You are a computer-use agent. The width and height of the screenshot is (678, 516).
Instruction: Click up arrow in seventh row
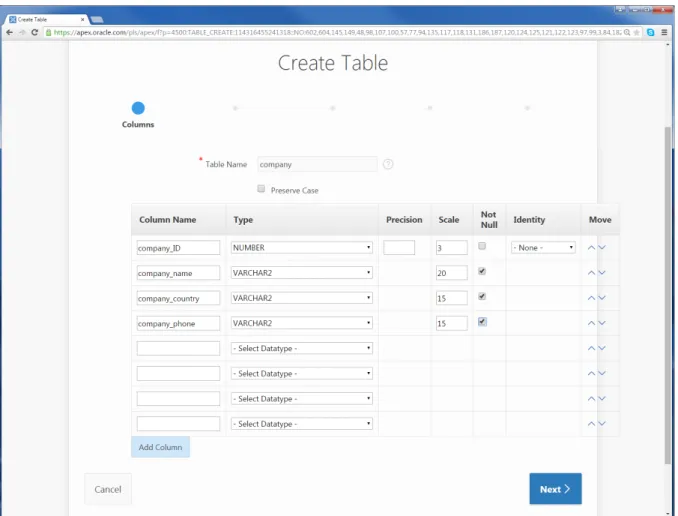pos(591,398)
